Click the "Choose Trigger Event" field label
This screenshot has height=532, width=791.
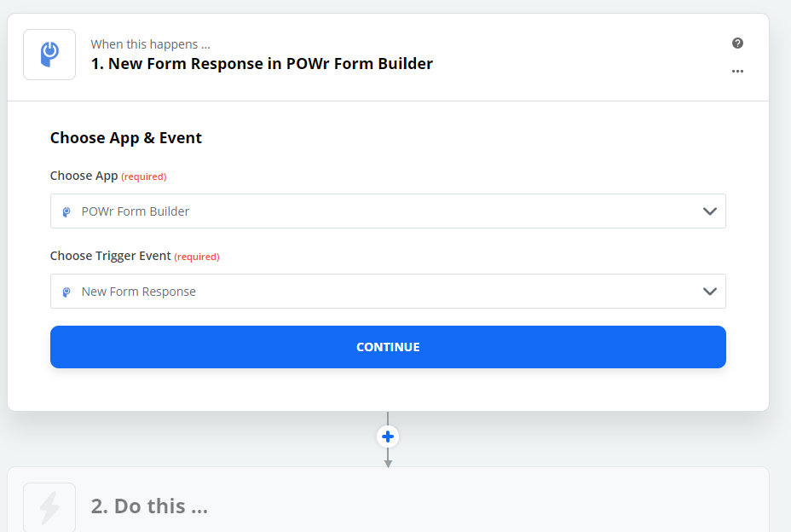pos(111,256)
